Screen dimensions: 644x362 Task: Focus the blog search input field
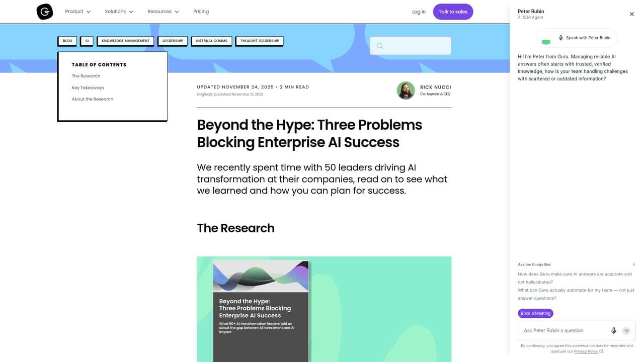point(411,46)
